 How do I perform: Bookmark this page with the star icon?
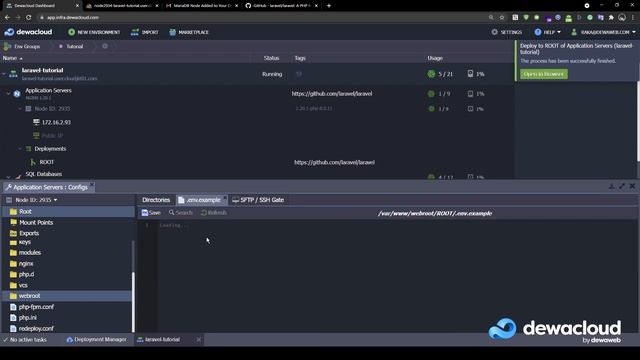502,18
